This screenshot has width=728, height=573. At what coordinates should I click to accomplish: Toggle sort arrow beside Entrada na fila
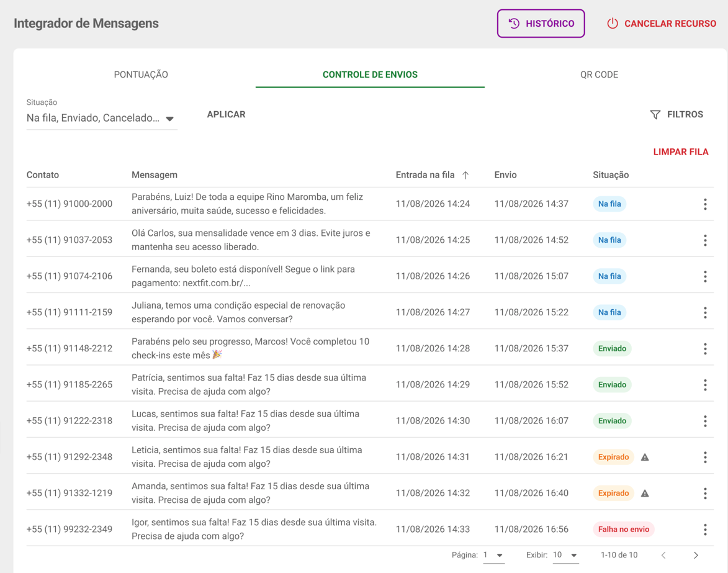point(465,175)
